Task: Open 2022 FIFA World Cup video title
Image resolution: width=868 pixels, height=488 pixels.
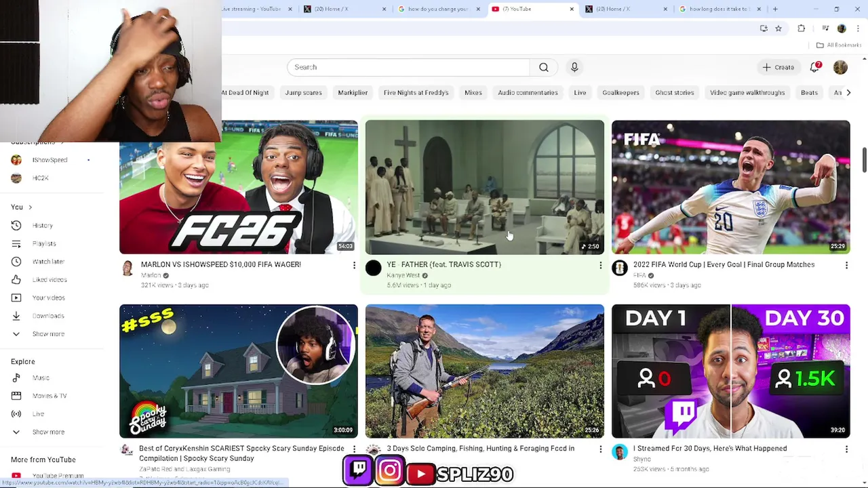Action: coord(724,264)
